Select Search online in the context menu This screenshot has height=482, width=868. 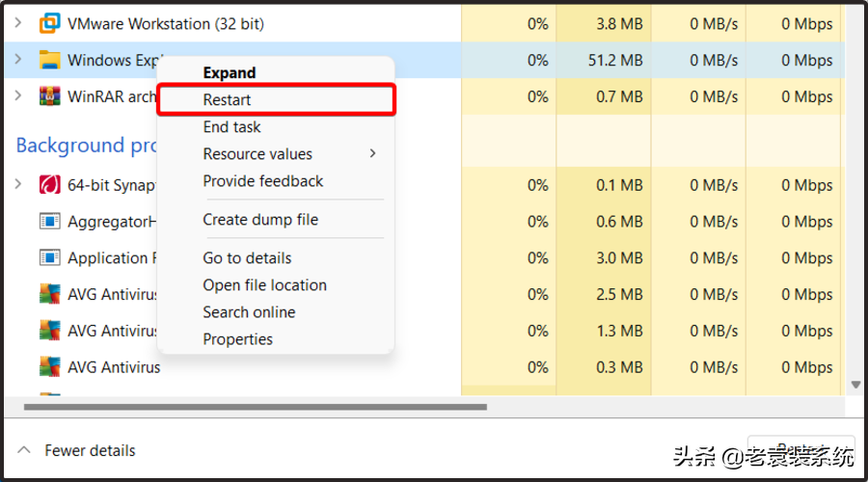coord(249,312)
